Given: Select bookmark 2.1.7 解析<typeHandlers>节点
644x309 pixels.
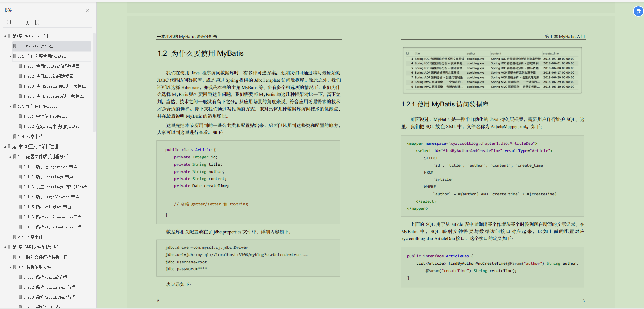Looking at the screenshot, I should point(53,227).
